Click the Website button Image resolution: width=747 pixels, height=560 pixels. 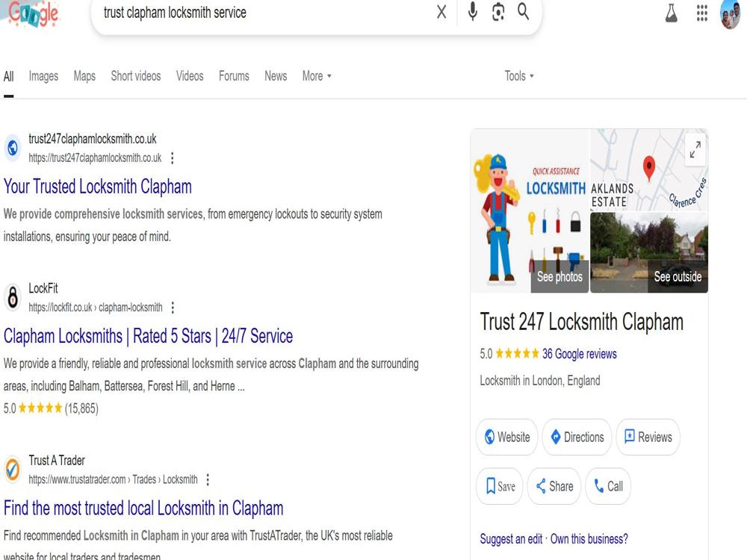(507, 437)
